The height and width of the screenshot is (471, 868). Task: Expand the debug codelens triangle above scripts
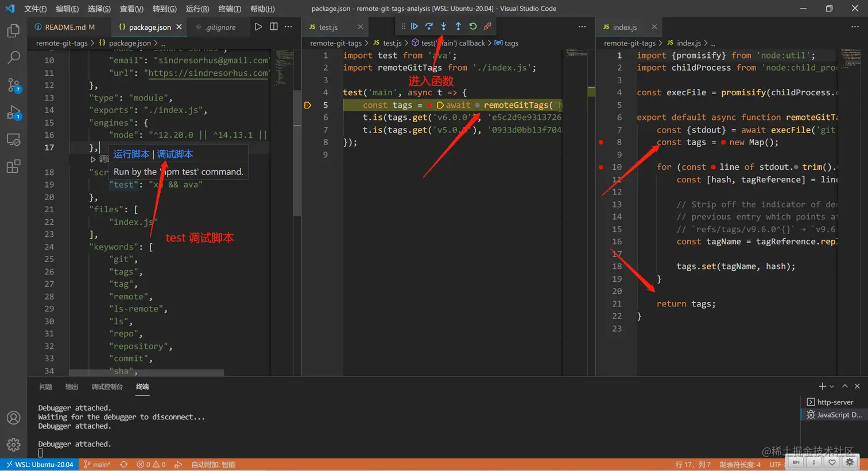pyautogui.click(x=93, y=159)
